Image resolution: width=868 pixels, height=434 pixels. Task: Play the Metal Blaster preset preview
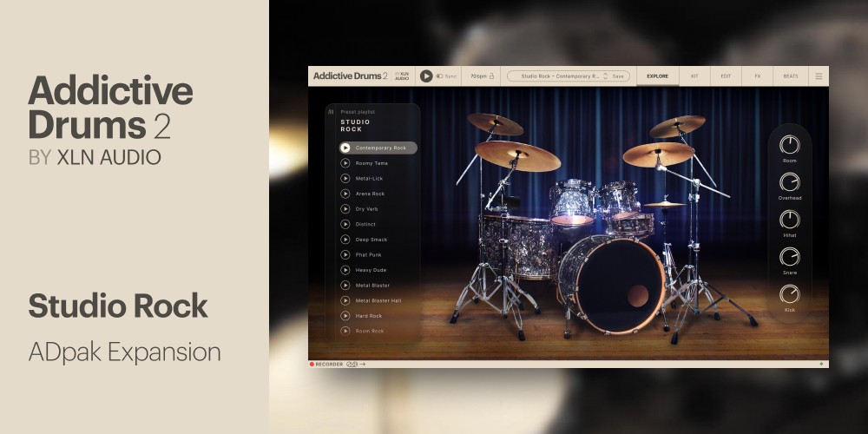click(345, 286)
